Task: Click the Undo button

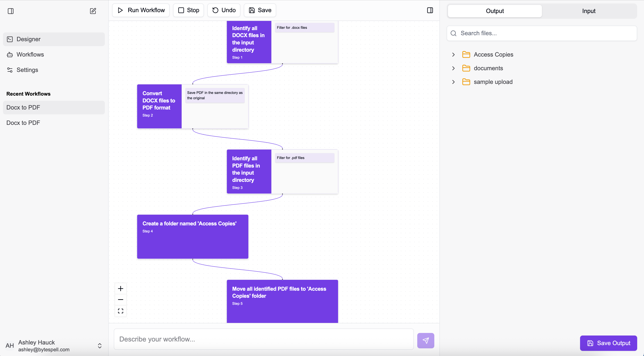Action: click(224, 10)
